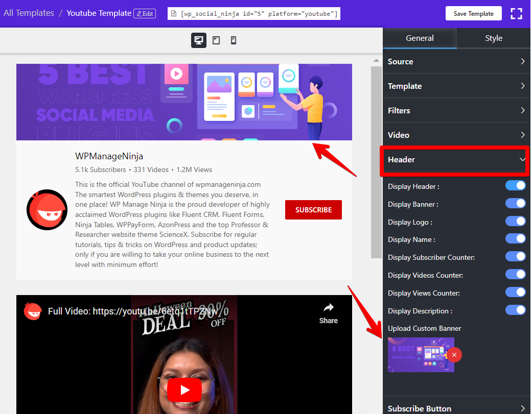Click the Save Template button
Image resolution: width=532 pixels, height=414 pixels.
point(473,14)
